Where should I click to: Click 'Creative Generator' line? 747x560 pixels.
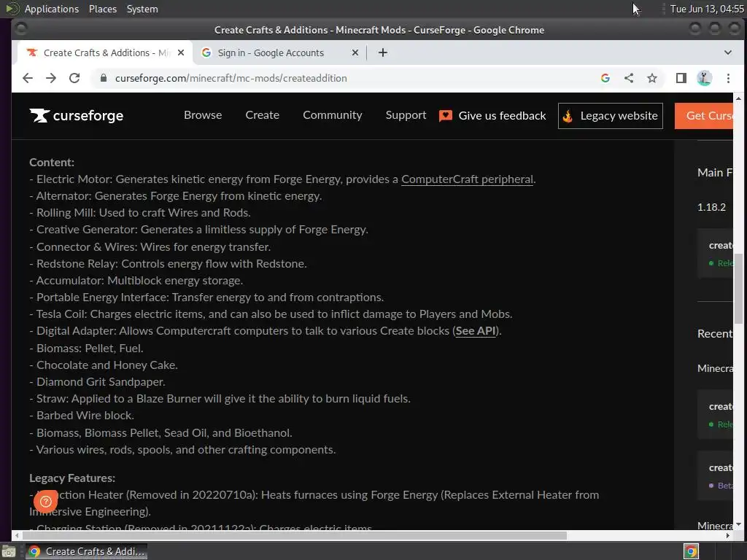tap(198, 230)
